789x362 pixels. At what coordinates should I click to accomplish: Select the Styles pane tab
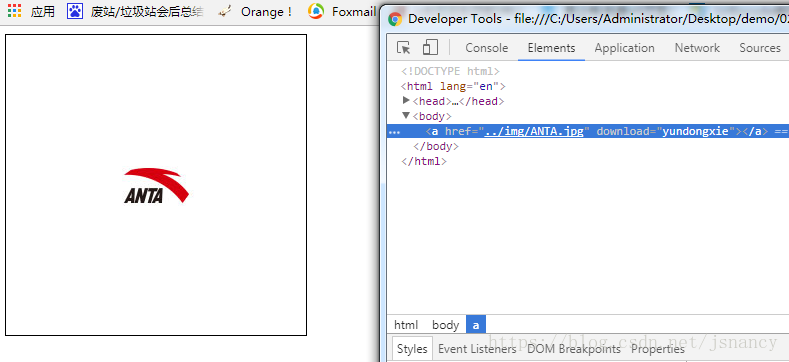tap(412, 349)
